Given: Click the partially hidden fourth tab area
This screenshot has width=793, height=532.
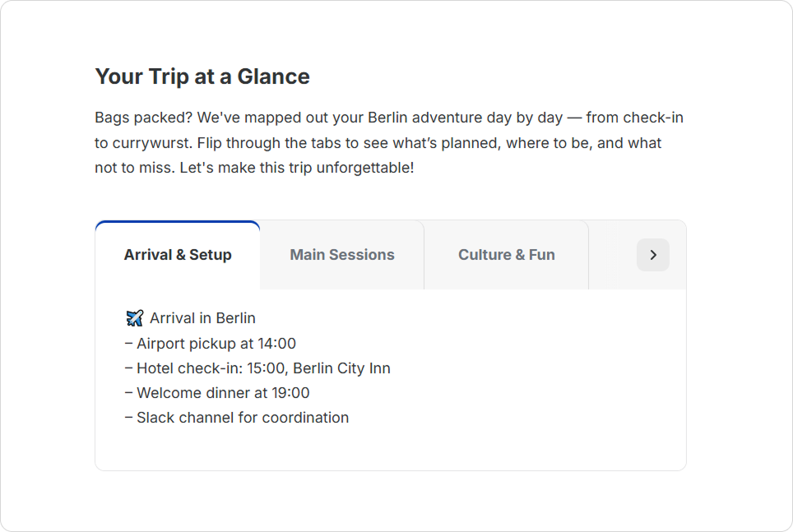Looking at the screenshot, I should click(x=612, y=255).
